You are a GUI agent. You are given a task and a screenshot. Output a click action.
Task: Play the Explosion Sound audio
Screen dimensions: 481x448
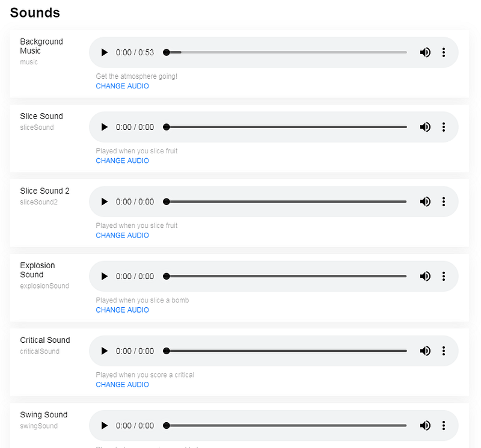click(x=104, y=277)
